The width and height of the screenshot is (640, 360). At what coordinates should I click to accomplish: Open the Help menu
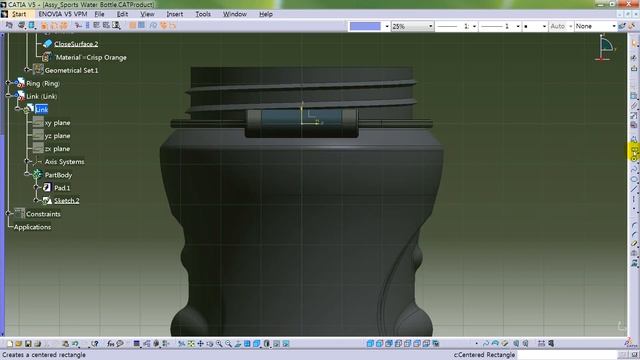(x=266, y=14)
